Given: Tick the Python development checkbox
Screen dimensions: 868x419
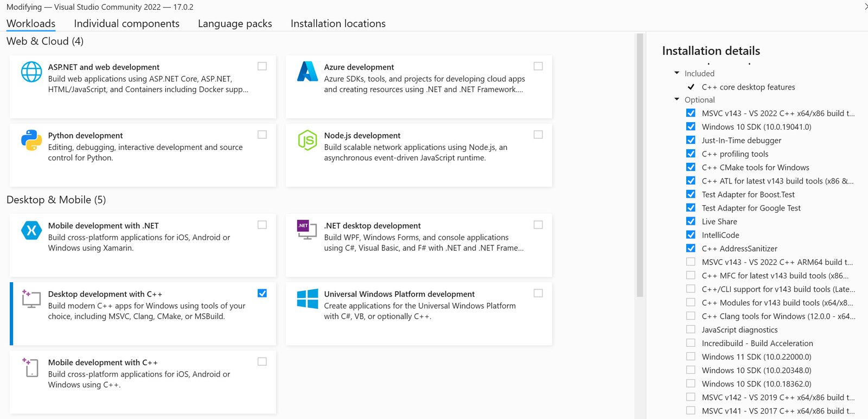Looking at the screenshot, I should pyautogui.click(x=262, y=135).
